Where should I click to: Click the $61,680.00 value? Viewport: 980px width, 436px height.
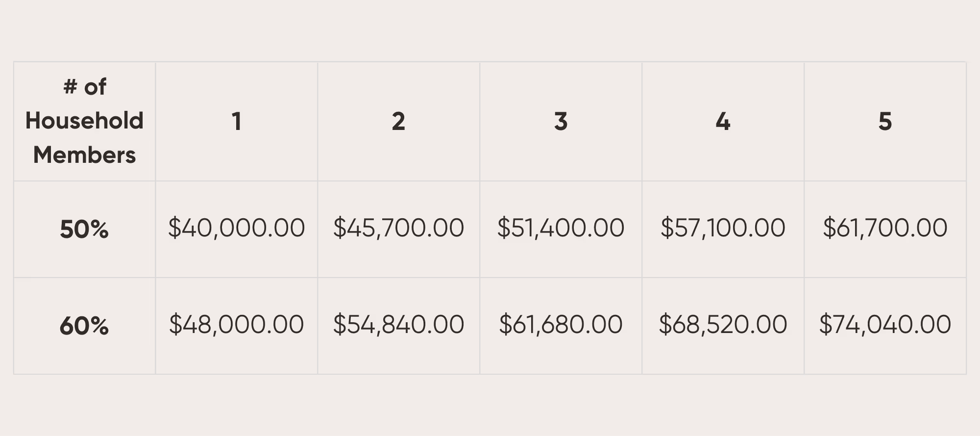click(x=561, y=325)
